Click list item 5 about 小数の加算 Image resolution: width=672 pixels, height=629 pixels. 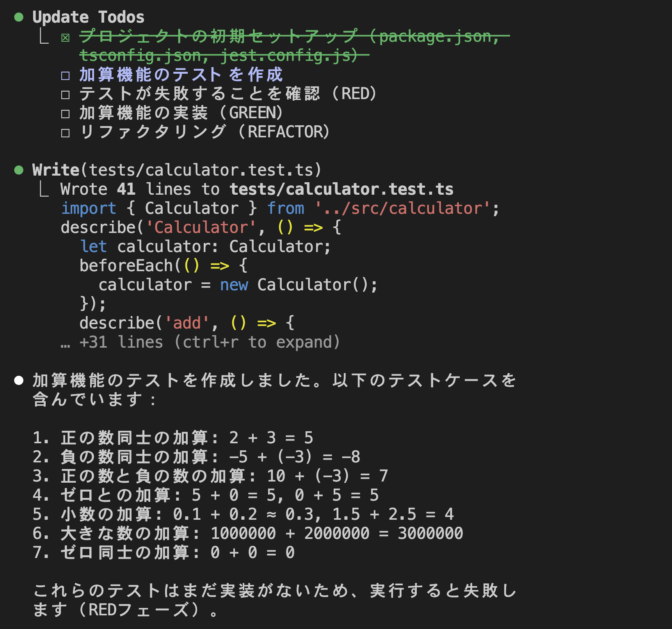[x=243, y=514]
